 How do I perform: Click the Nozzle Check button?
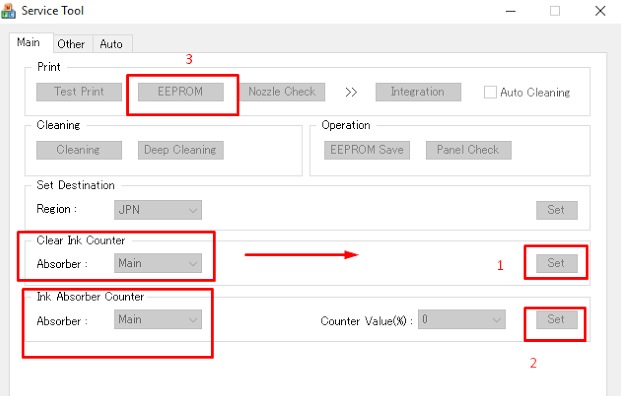(x=282, y=92)
